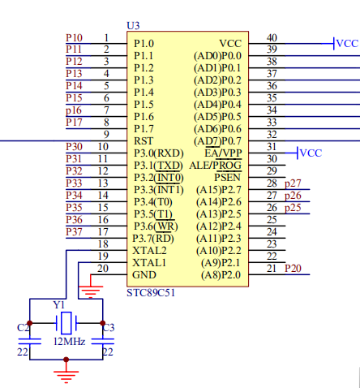Click the P3.3(INT1) pin name
This screenshot has width=361, height=388.
159,190
